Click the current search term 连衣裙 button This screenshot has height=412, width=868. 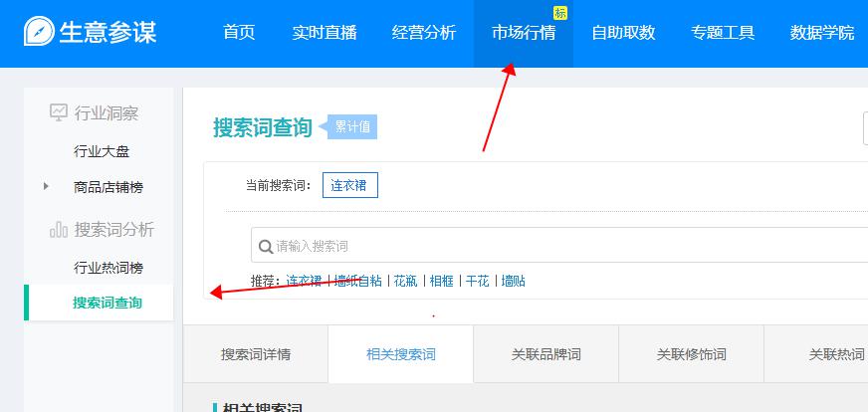tap(349, 185)
